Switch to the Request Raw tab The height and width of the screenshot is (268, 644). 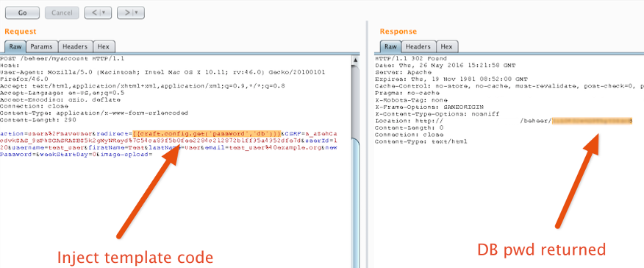[15, 46]
